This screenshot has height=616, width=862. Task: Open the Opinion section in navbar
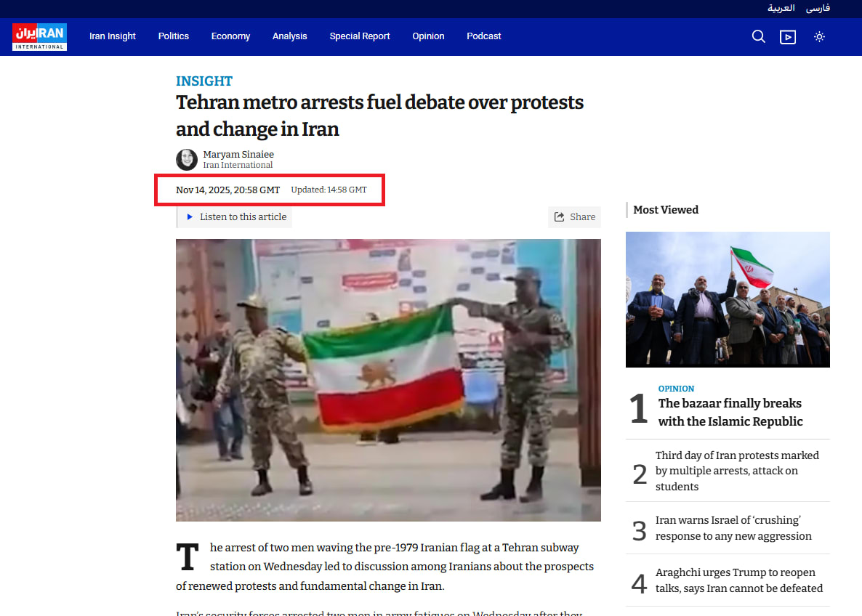click(x=428, y=36)
